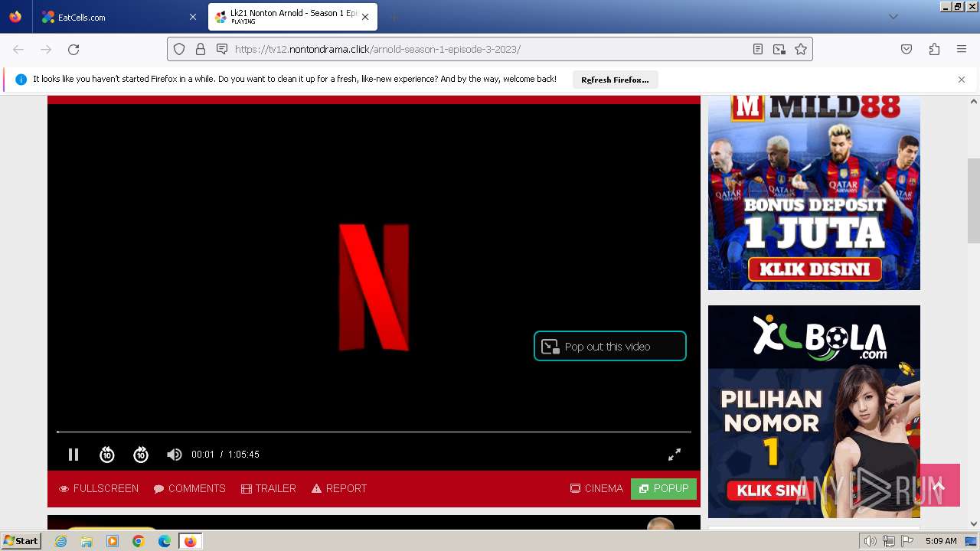View site security padlock info
Image resolution: width=980 pixels, height=551 pixels.
click(x=201, y=49)
